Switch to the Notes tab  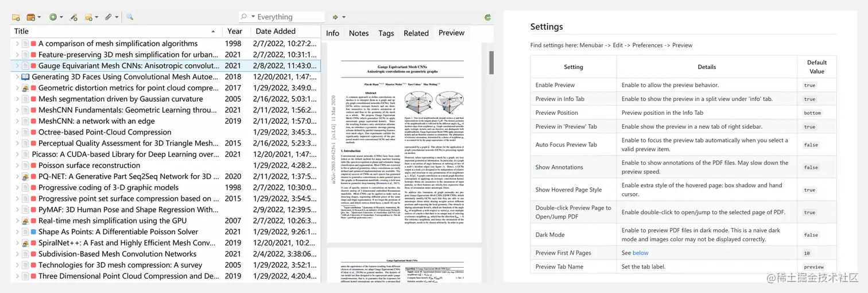pos(359,33)
